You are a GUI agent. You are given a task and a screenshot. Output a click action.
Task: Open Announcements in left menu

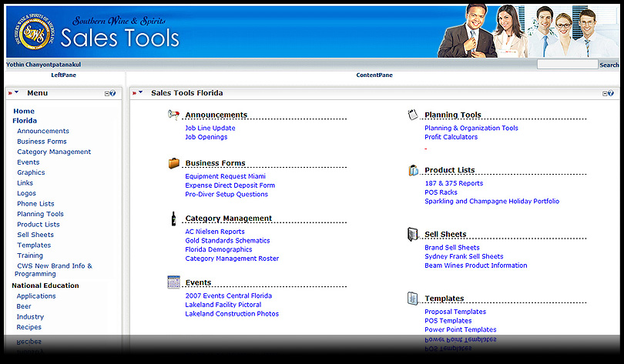43,131
